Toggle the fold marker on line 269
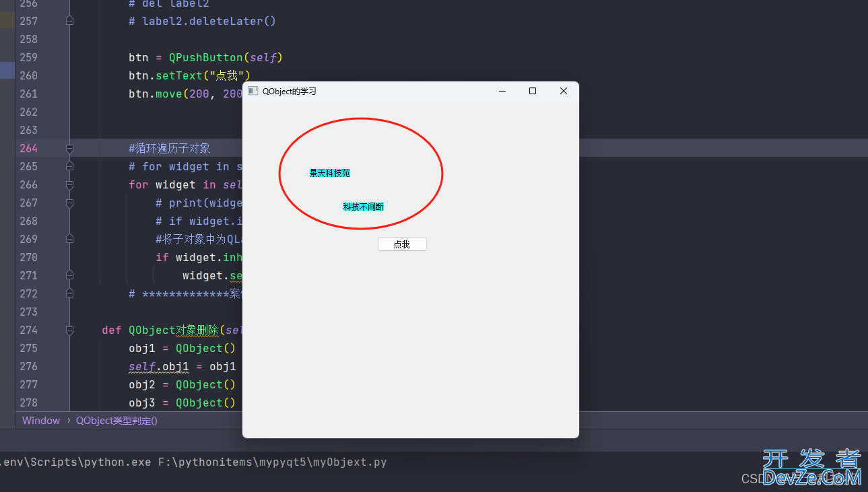Screen dimensions: 868x492 pyautogui.click(x=69, y=239)
